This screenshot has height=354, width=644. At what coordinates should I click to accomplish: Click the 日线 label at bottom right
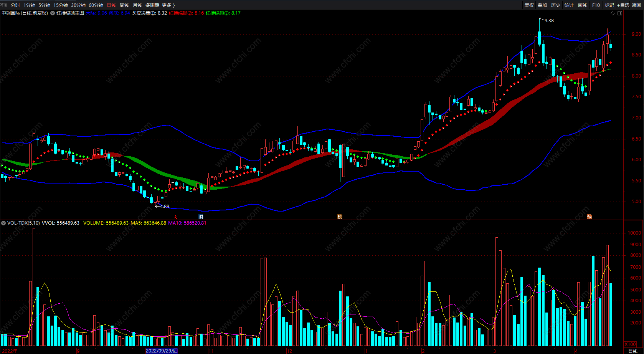[x=633, y=351]
